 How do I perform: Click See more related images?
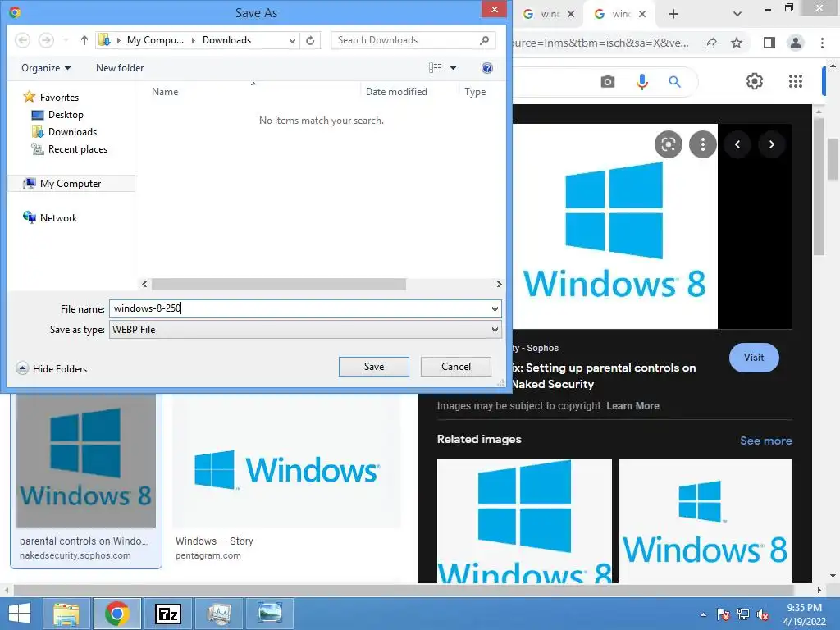(765, 441)
